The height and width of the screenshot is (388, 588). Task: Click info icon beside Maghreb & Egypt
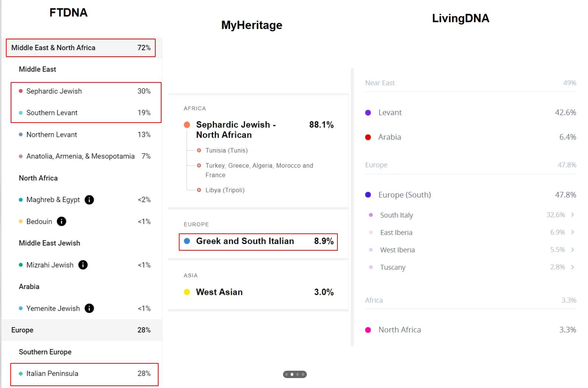pos(89,200)
